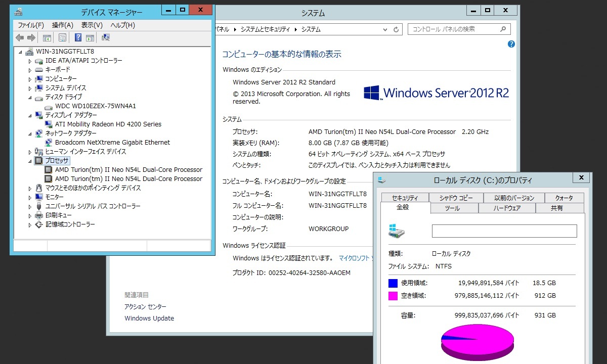Click the キーボード keyboard icon
The height and width of the screenshot is (364, 607).
click(x=39, y=70)
